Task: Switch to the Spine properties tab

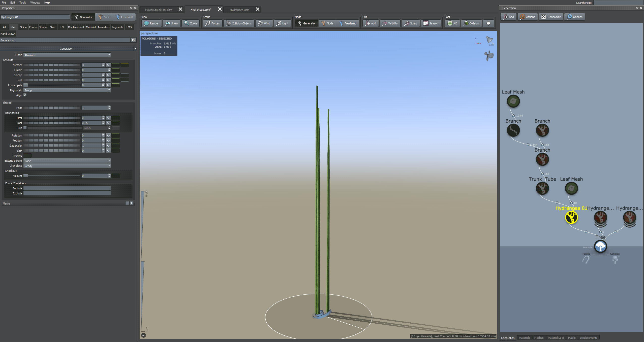Action: pos(23,27)
